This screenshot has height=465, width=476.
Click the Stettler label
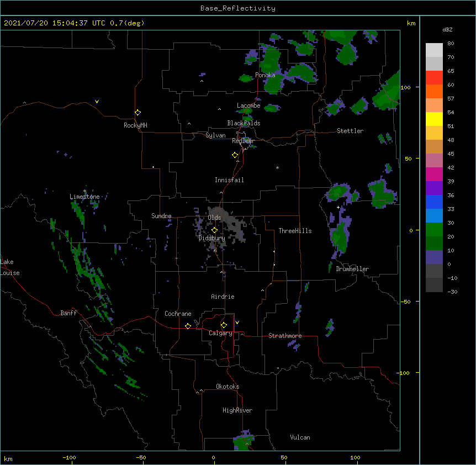coord(350,131)
